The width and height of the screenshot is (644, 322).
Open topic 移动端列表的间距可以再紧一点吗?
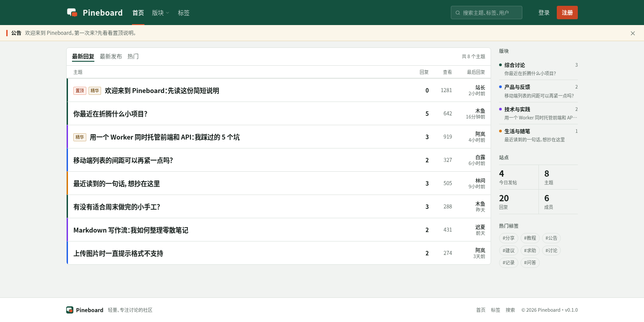click(123, 160)
